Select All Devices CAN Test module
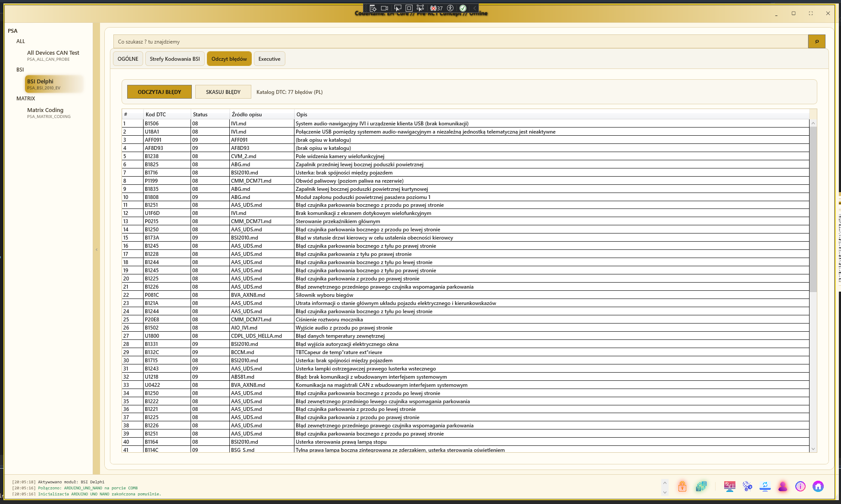 [53, 55]
